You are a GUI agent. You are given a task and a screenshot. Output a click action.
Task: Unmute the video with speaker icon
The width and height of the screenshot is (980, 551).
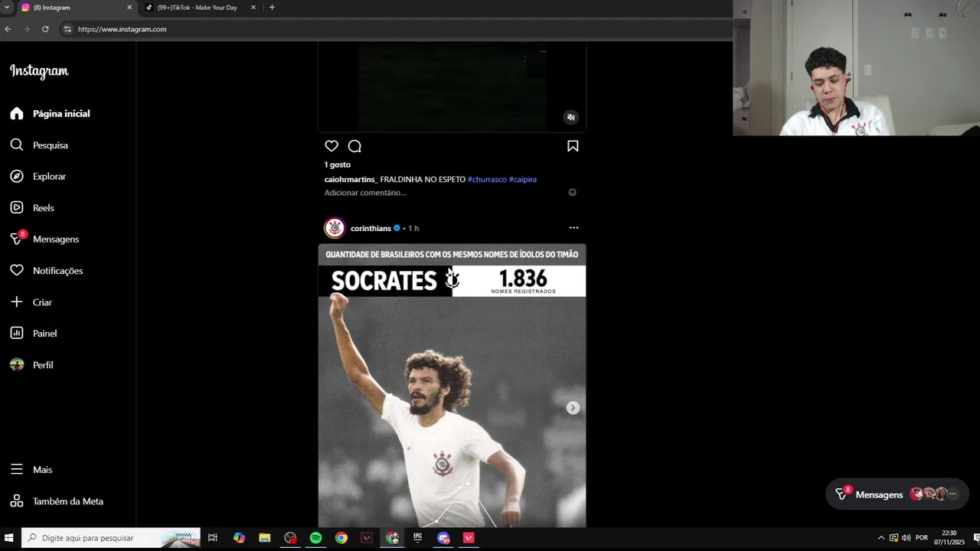click(x=570, y=117)
